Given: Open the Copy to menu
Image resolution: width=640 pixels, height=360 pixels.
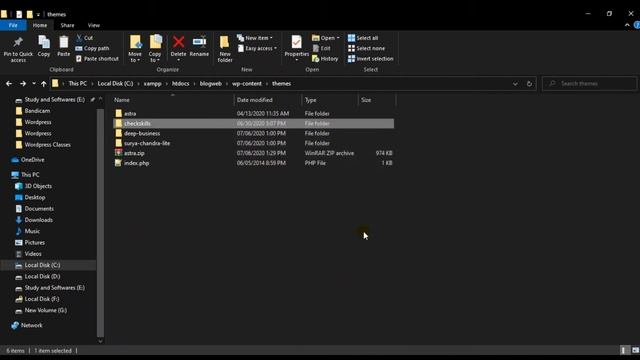Looking at the screenshot, I should 155,49.
